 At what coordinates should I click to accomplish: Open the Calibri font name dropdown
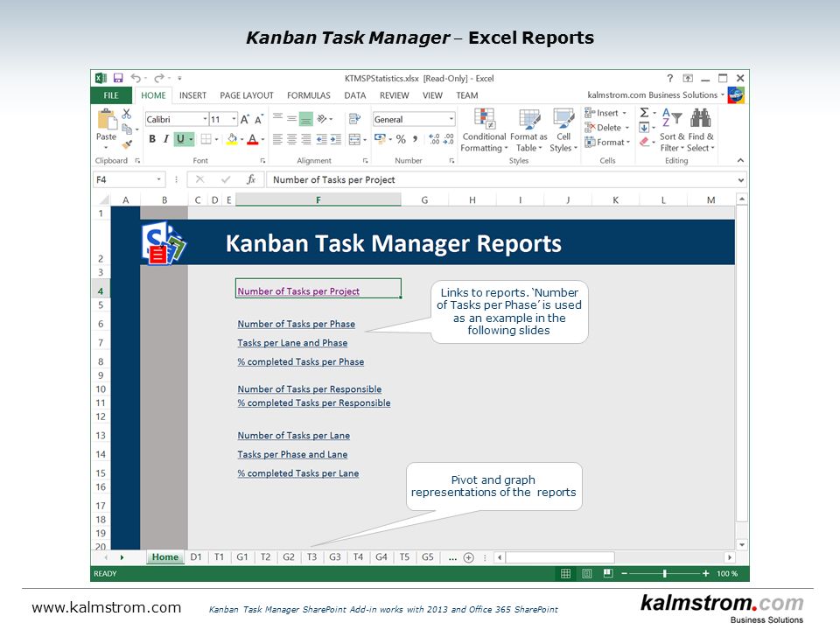pos(205,119)
